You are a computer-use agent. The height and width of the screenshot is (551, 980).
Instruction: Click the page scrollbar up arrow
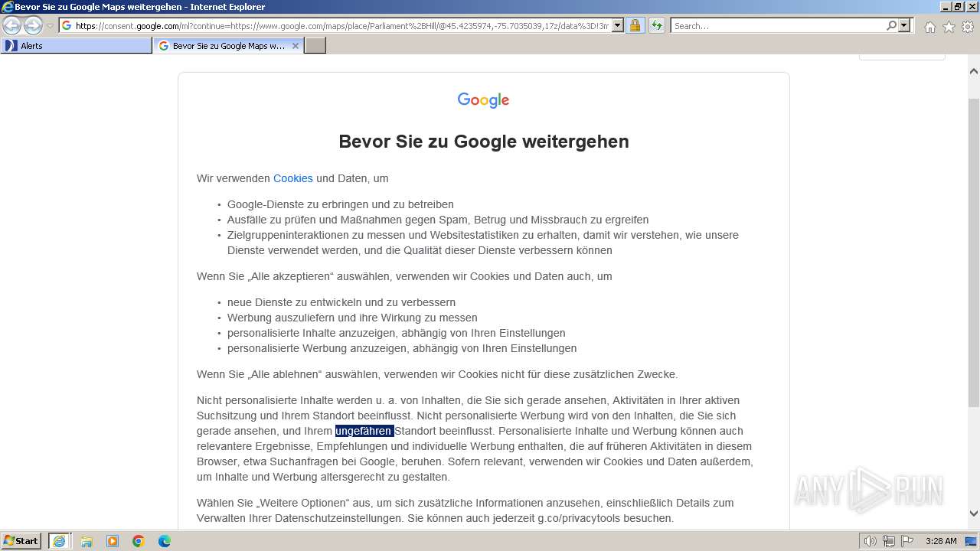[x=974, y=71]
